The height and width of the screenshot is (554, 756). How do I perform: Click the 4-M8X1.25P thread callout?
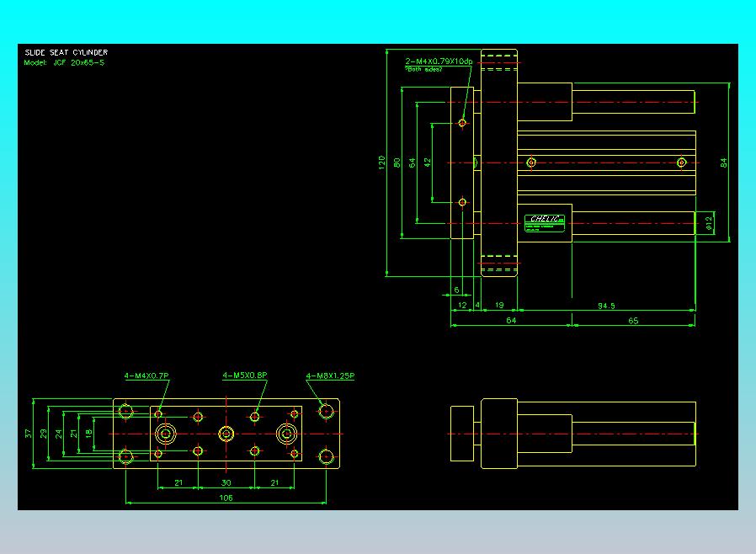click(330, 376)
